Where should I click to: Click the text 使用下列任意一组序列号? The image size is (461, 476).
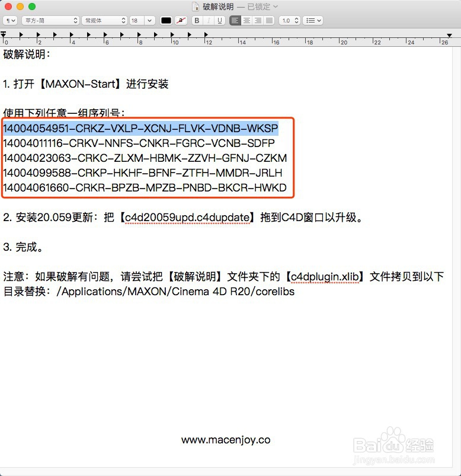pyautogui.click(x=61, y=113)
